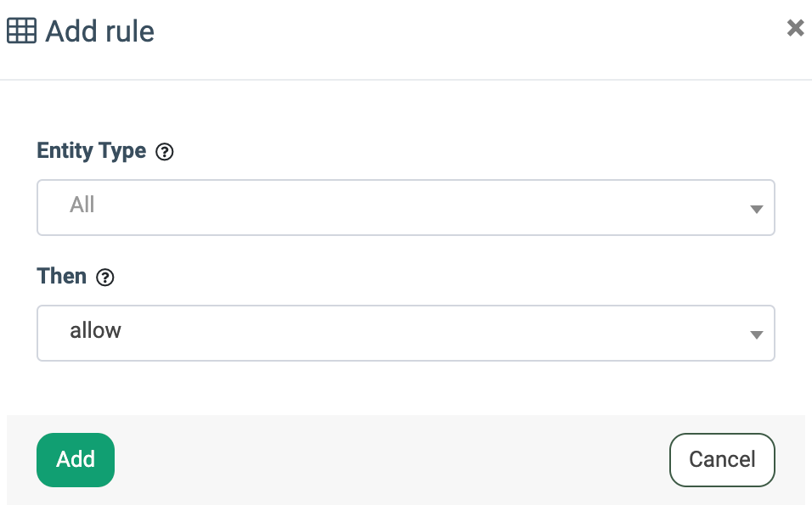Click the Entity Type help question icon

click(x=166, y=153)
